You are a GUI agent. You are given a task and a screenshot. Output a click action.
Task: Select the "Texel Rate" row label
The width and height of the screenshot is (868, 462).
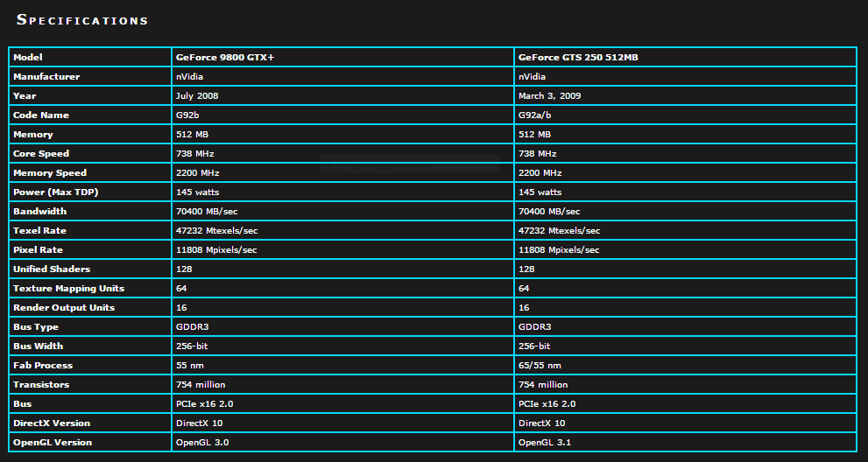click(x=39, y=231)
